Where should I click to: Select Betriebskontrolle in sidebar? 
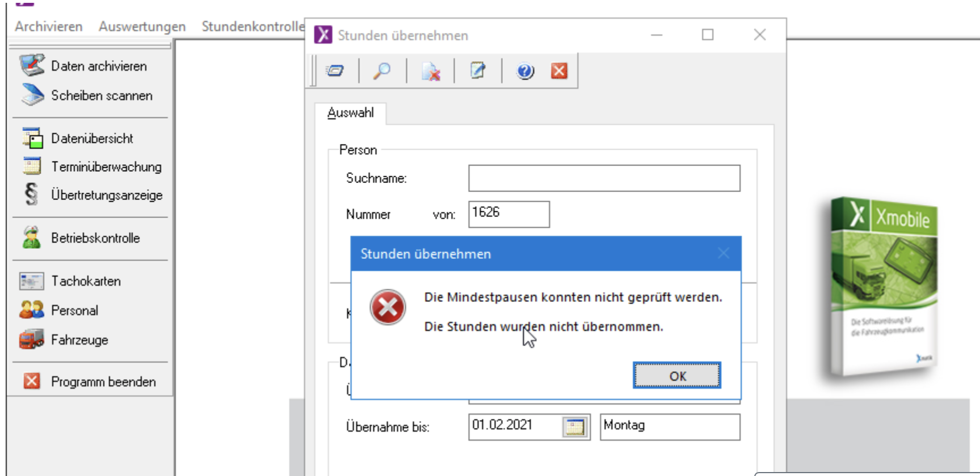[95, 239]
